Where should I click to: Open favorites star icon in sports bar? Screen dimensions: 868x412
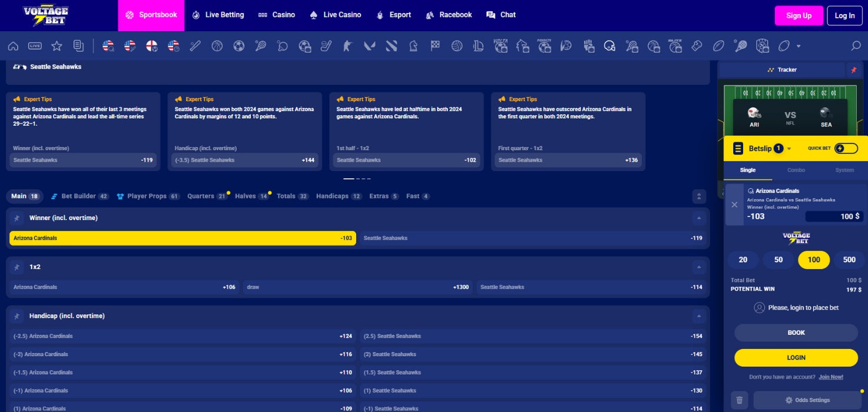pyautogui.click(x=57, y=46)
